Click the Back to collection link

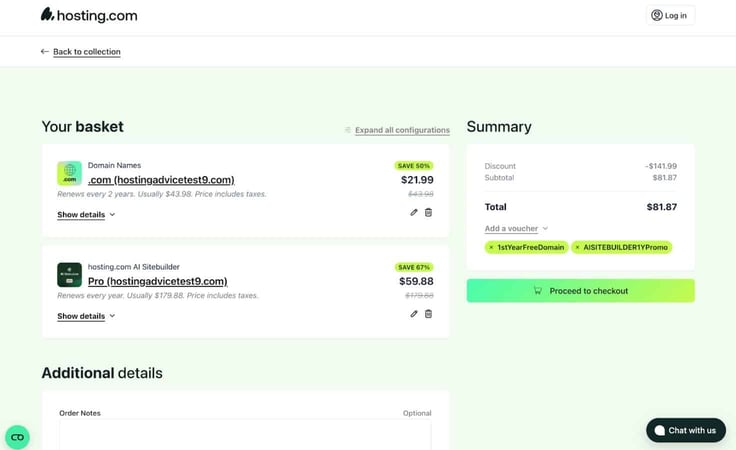[x=86, y=52]
